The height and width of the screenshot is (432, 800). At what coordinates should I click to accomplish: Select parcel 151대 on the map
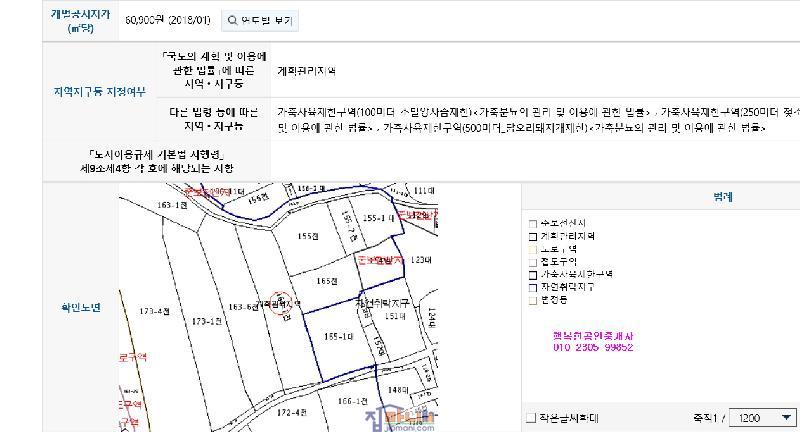click(393, 316)
